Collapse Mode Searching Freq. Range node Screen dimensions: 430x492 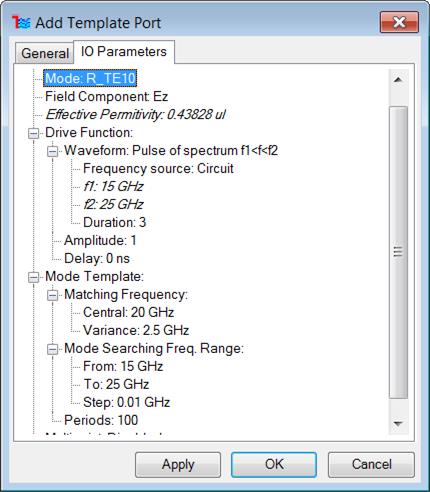[x=52, y=349]
